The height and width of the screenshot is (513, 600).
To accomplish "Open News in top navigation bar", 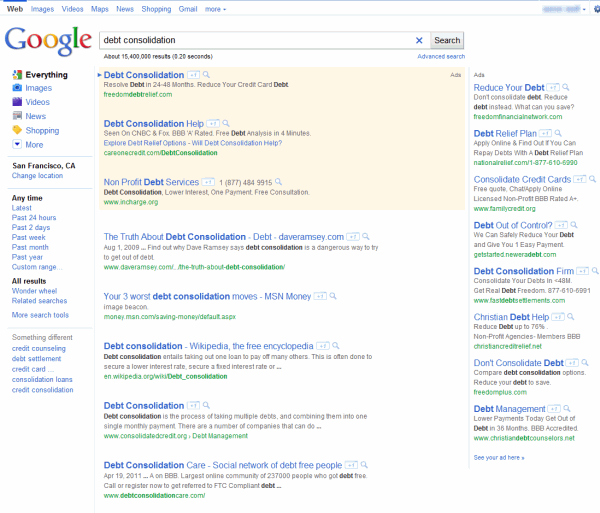I will 125,9.
